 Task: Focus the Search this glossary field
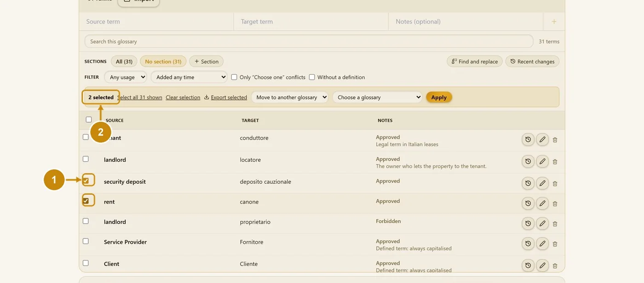(309, 41)
